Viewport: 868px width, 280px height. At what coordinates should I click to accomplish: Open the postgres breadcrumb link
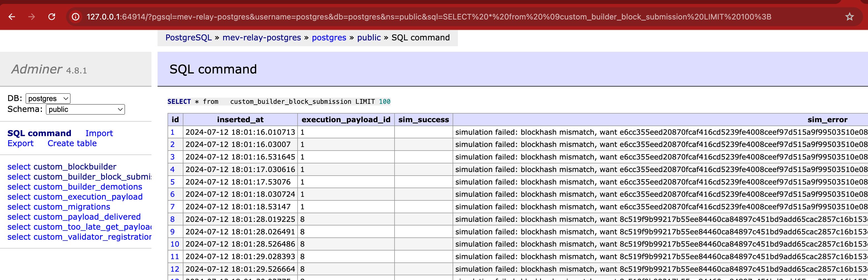[329, 38]
